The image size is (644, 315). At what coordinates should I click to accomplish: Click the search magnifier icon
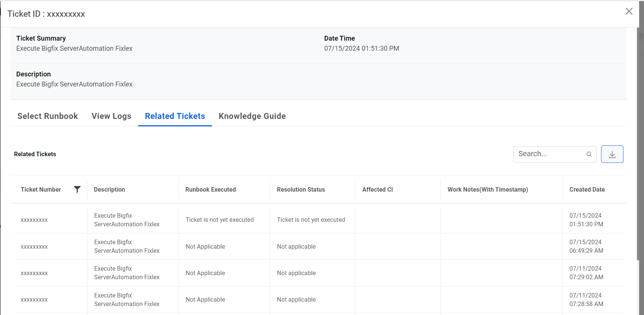pyautogui.click(x=589, y=154)
